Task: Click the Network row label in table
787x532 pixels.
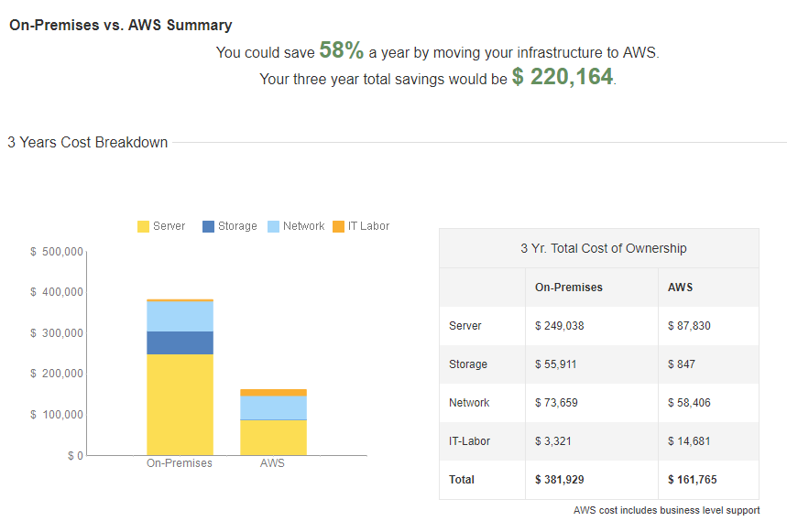Action: click(469, 403)
